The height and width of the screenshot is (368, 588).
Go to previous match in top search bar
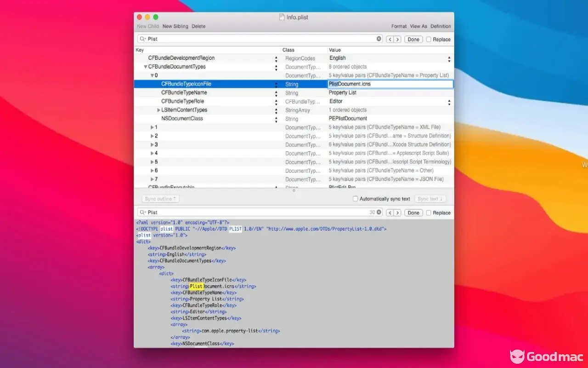390,40
